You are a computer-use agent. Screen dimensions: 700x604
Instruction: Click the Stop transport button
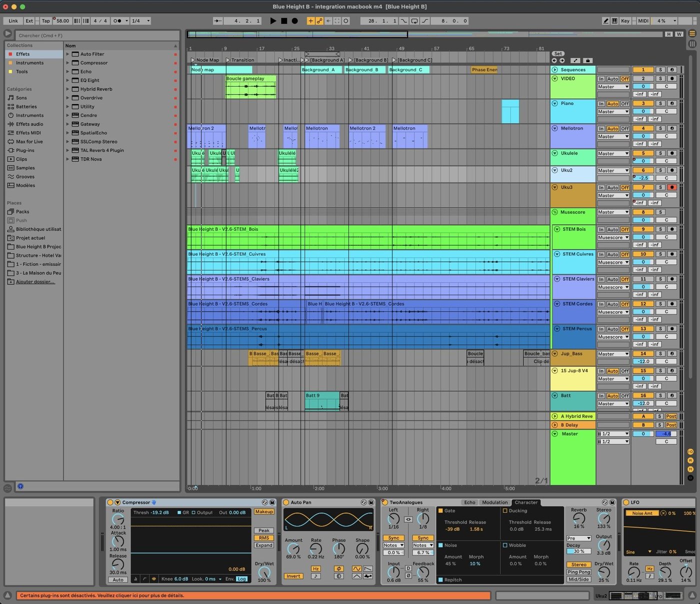pos(284,21)
